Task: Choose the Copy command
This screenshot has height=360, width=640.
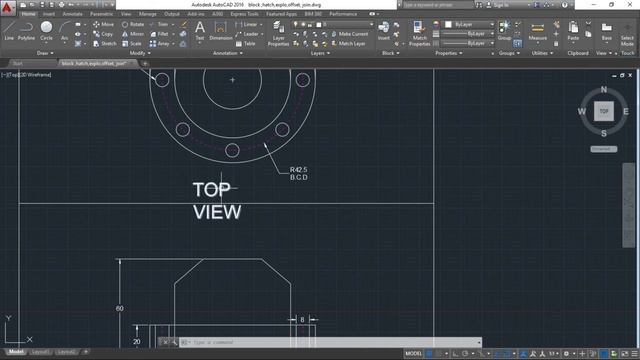Action: click(103, 34)
